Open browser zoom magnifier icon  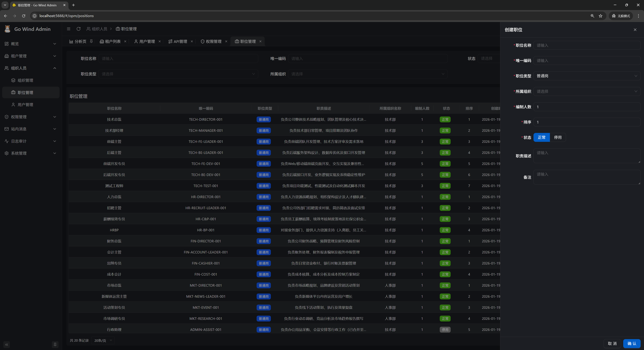592,16
